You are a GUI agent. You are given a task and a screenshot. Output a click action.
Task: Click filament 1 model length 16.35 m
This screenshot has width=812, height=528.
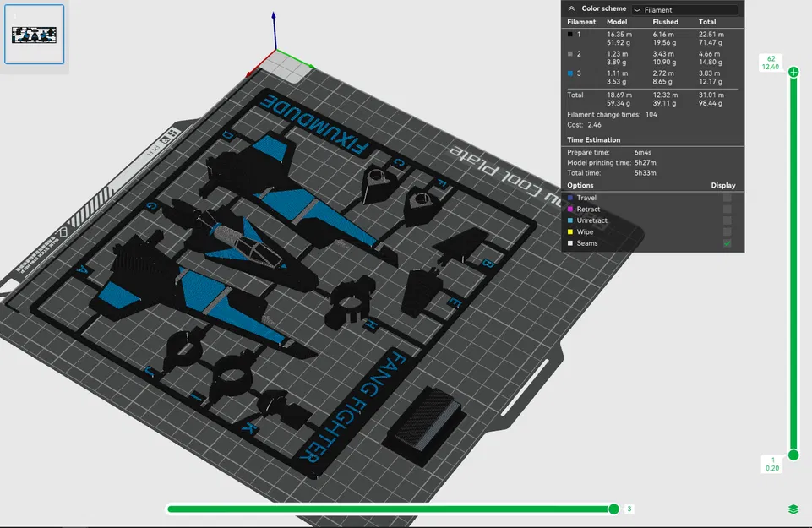coord(619,35)
